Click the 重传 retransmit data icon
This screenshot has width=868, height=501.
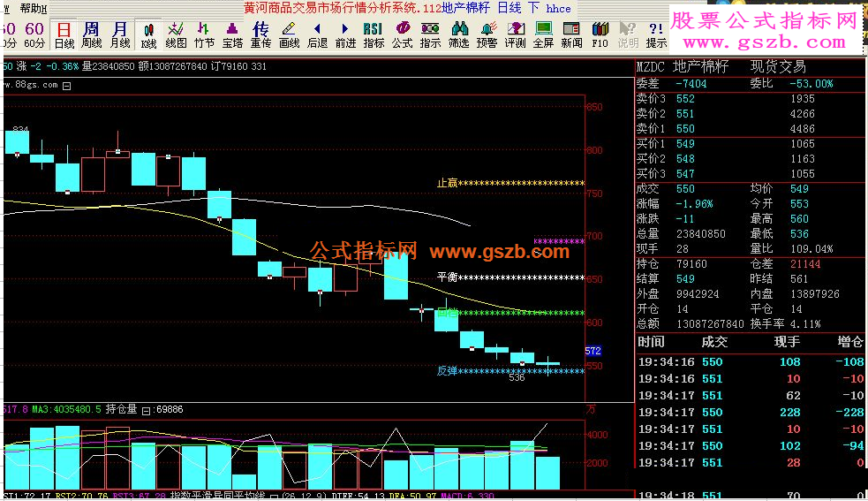pos(260,34)
